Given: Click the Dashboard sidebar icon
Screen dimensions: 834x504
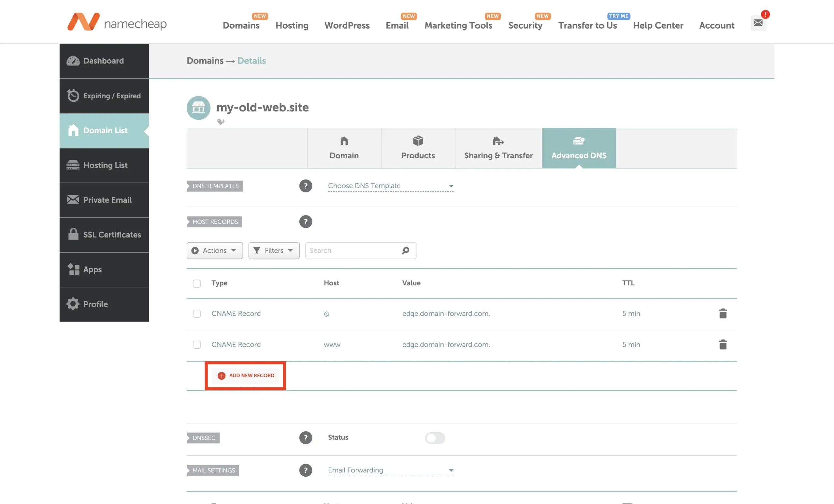Looking at the screenshot, I should (73, 60).
